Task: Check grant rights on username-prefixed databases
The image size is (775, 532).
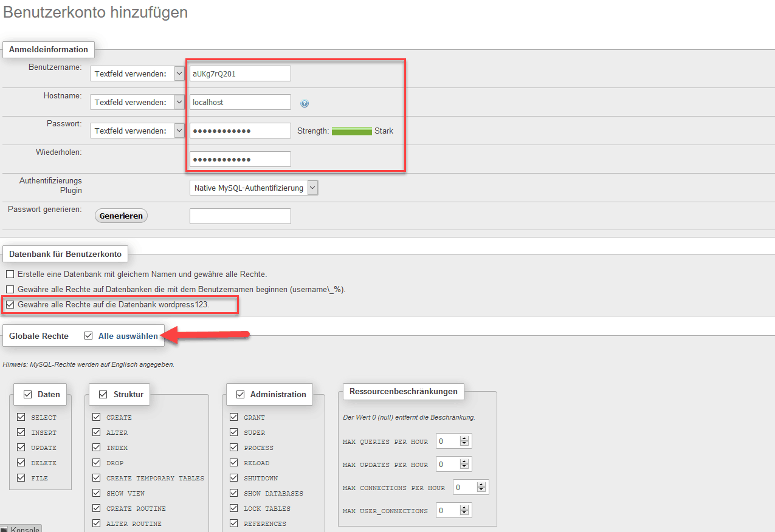Action: click(x=10, y=290)
